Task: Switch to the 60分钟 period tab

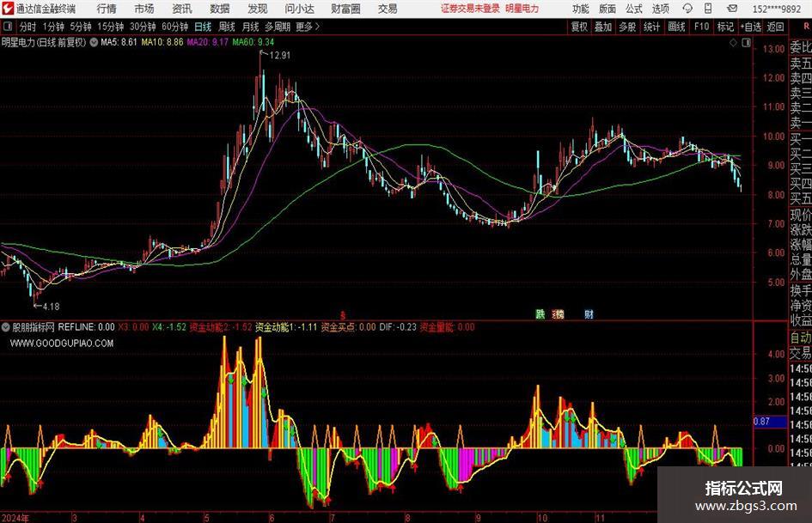Action: point(175,27)
